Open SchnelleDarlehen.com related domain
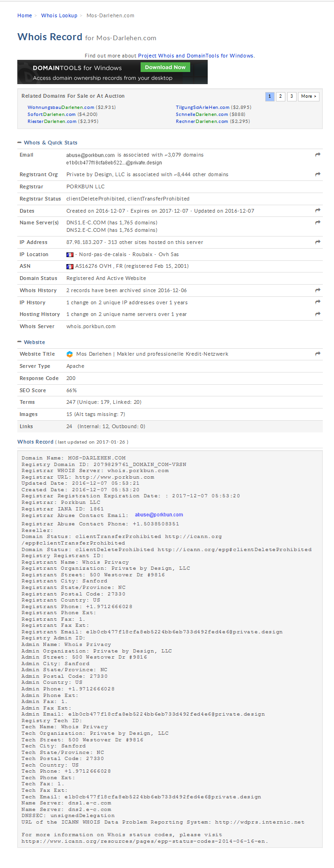Image resolution: width=334 pixels, height=868 pixels. (202, 114)
